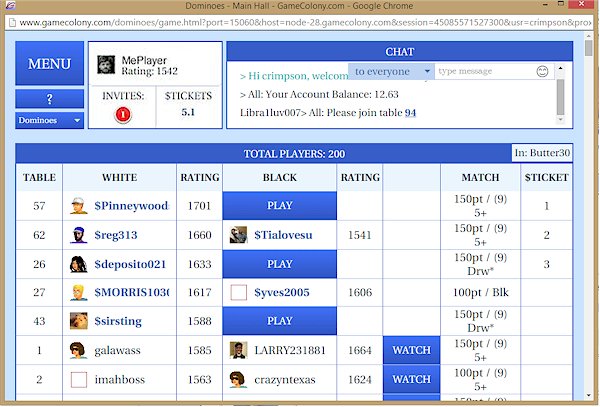600x407 pixels.
Task: Open player $reg313's name link
Action: pyautogui.click(x=116, y=235)
